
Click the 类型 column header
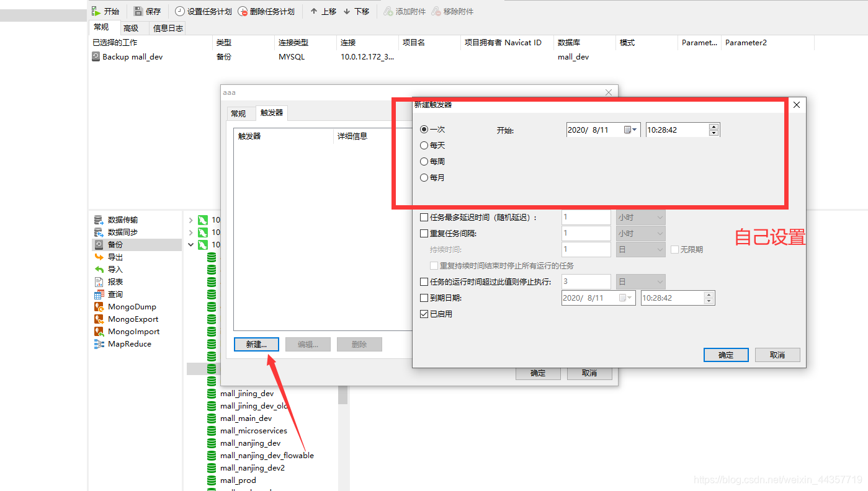click(243, 43)
